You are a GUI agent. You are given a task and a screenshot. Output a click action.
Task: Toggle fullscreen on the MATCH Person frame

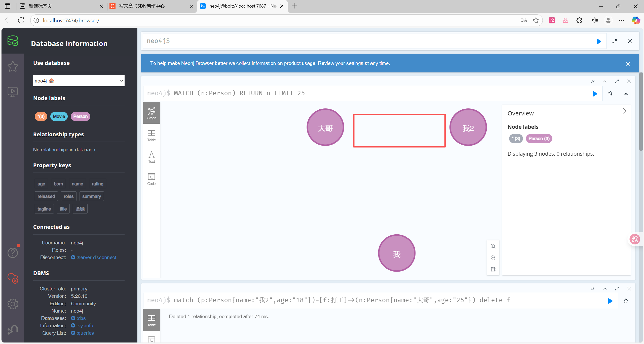pos(617,81)
